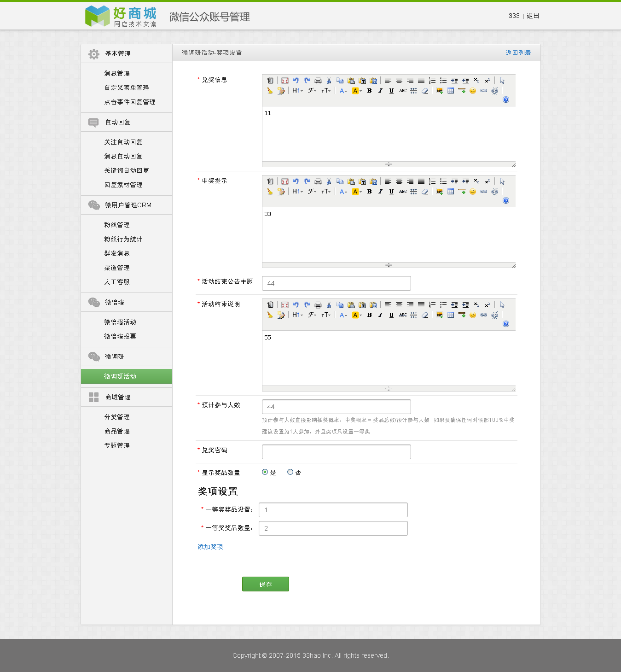Remove link in the 活动结束说明 editor

pos(495,315)
